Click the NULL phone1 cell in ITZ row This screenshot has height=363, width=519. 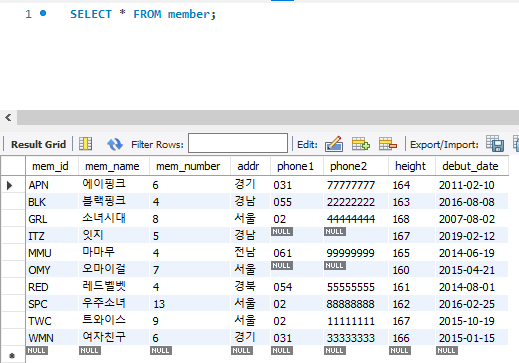(x=297, y=236)
